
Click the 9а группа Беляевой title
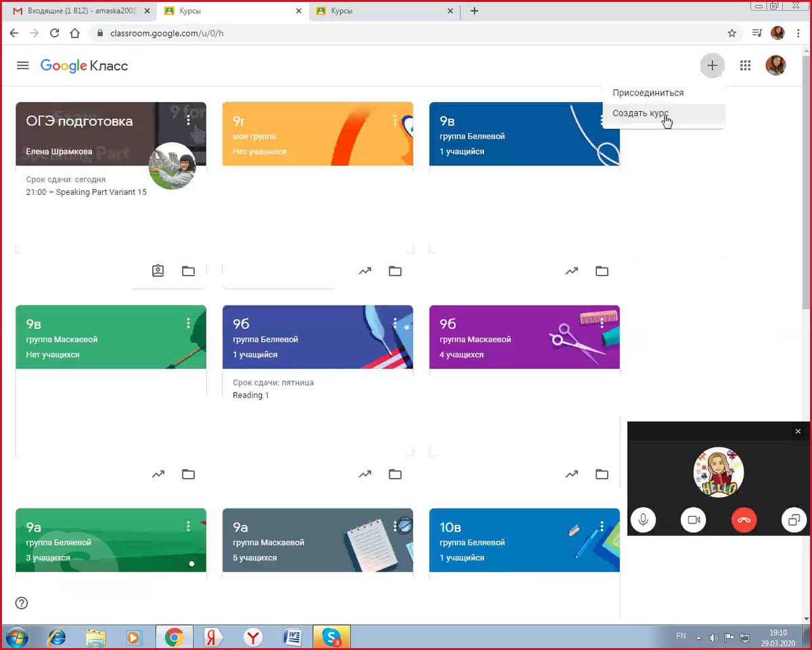click(x=33, y=527)
